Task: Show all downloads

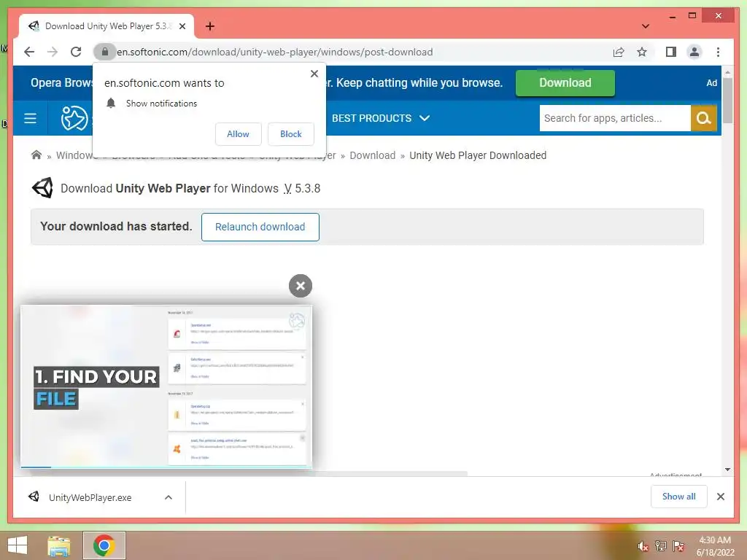Action: point(679,497)
